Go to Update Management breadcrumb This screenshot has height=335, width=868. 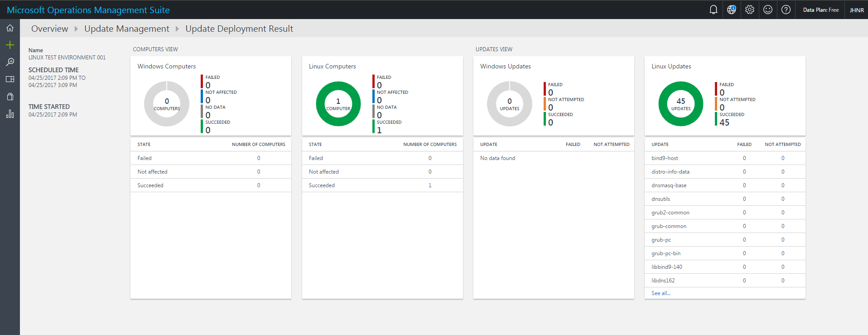[x=127, y=29]
